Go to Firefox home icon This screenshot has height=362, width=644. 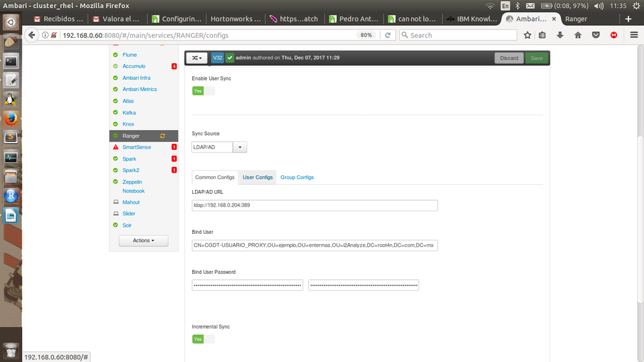pos(578,35)
